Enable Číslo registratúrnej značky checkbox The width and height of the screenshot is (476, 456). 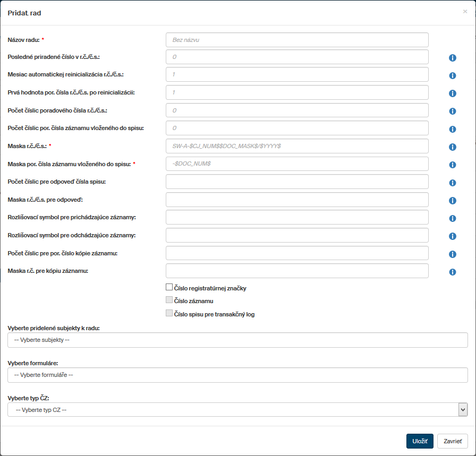[x=169, y=287]
